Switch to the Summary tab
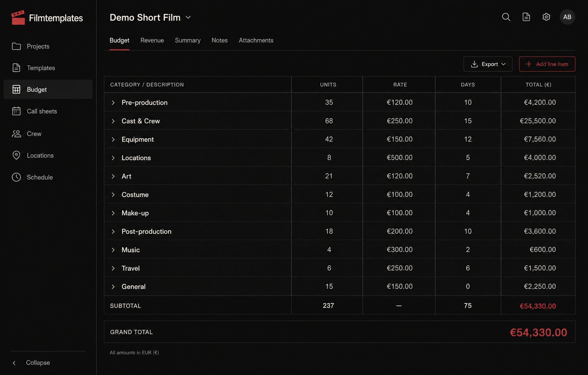Viewport: 588px width, 375px height. pyautogui.click(x=188, y=40)
